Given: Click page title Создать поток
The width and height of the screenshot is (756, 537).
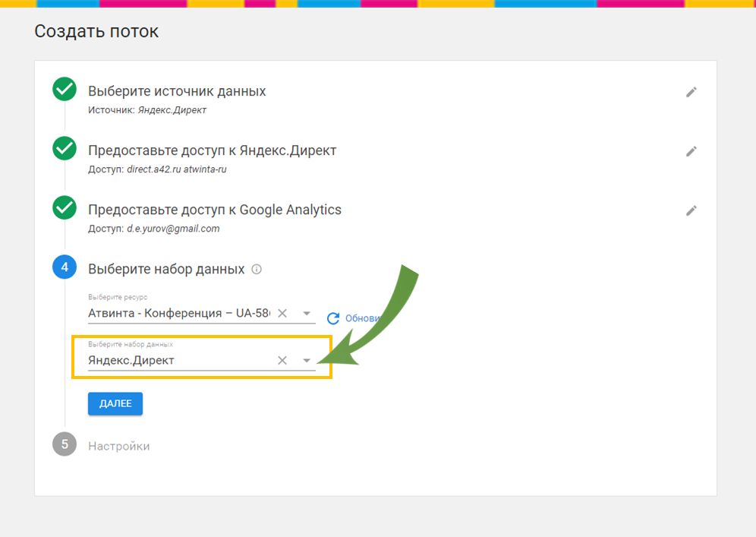Looking at the screenshot, I should pyautogui.click(x=96, y=31).
